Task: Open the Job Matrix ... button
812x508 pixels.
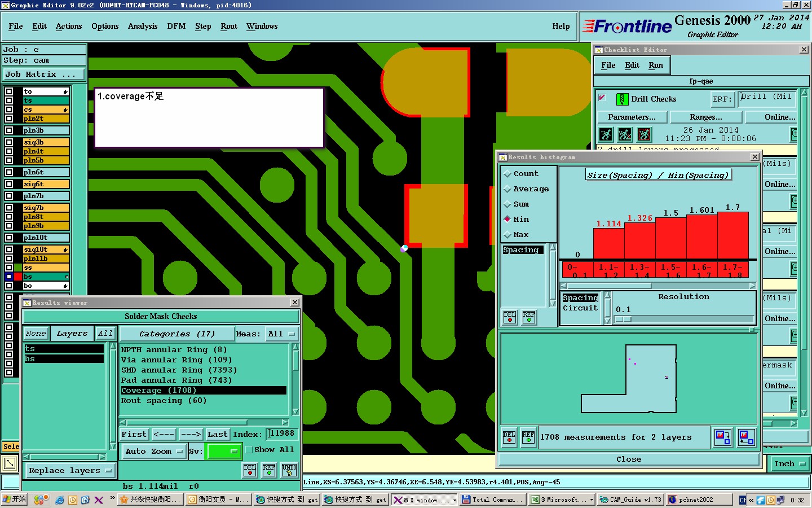Action: 43,74
